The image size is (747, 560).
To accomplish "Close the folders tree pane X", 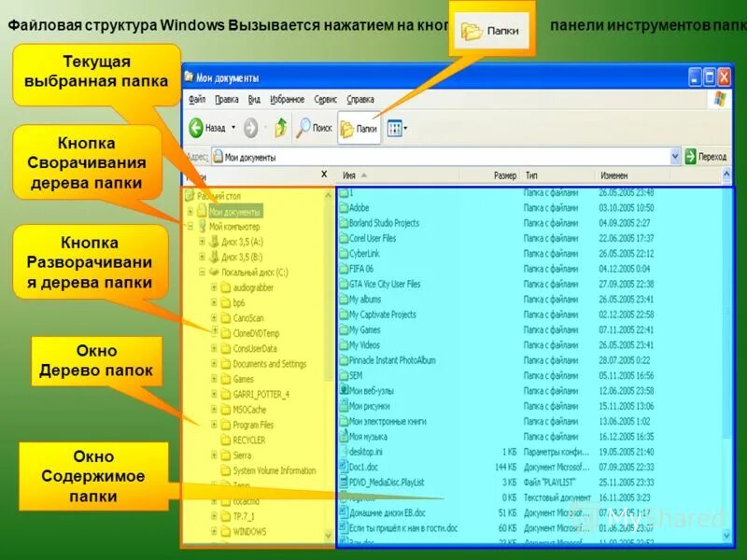I will point(324,175).
